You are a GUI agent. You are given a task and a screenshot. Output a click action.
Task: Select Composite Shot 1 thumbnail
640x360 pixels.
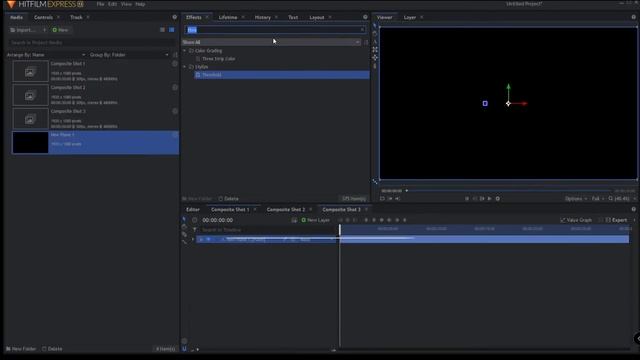coord(30,72)
